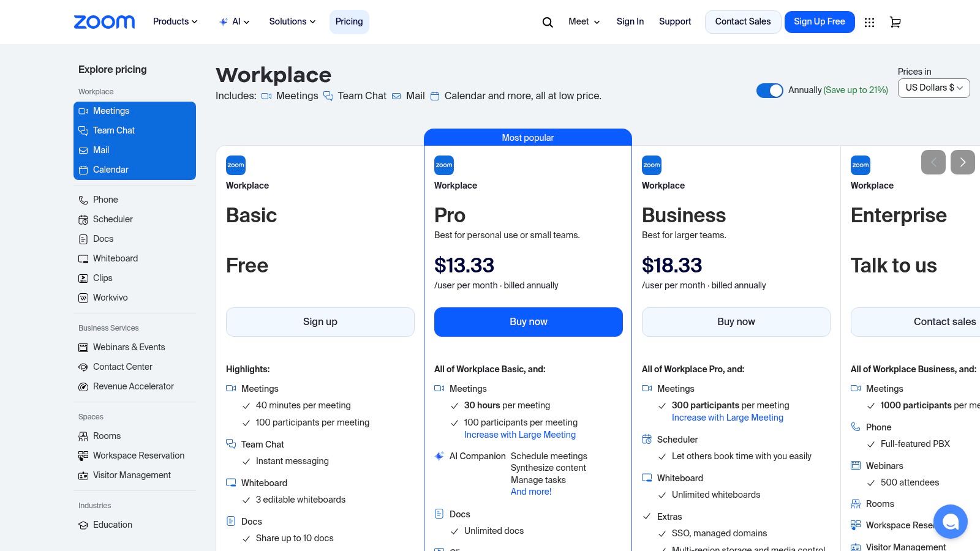The height and width of the screenshot is (551, 980).
Task: Toggle the Annually billing switch
Action: pyautogui.click(x=769, y=91)
